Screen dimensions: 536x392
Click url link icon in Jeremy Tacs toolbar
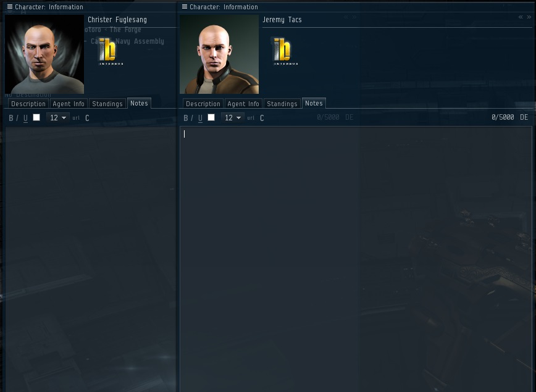point(251,118)
